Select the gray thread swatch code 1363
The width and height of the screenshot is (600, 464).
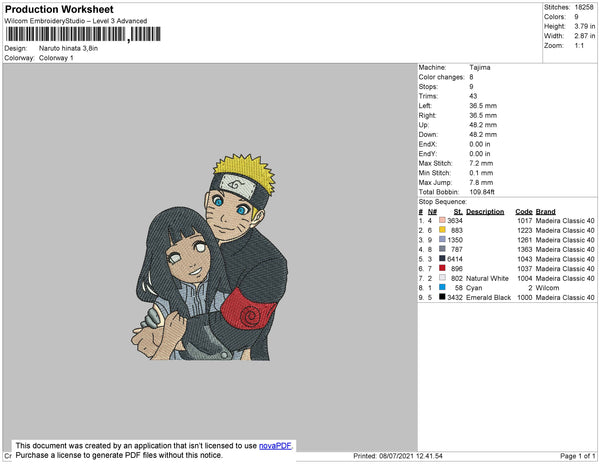pyautogui.click(x=442, y=249)
